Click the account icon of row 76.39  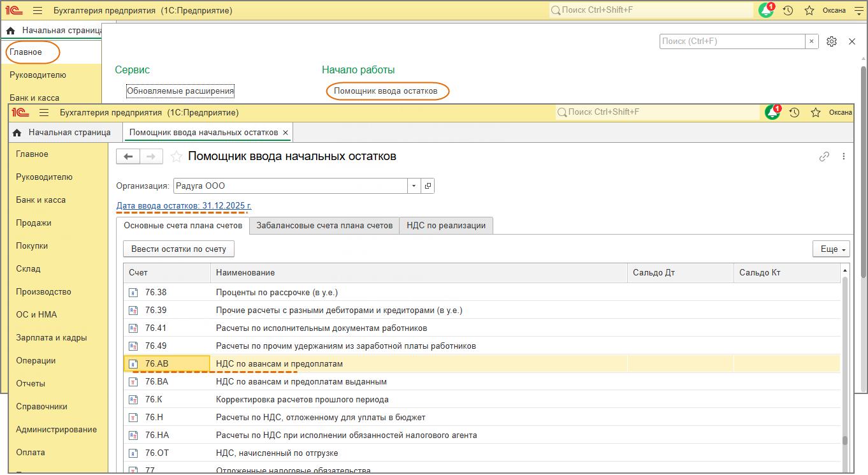(133, 311)
